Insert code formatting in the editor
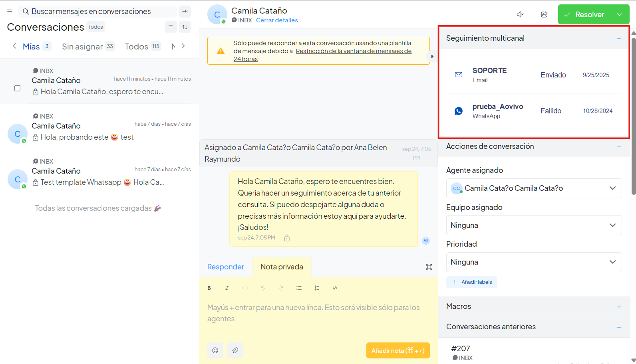This screenshot has width=636, height=364. (x=335, y=288)
